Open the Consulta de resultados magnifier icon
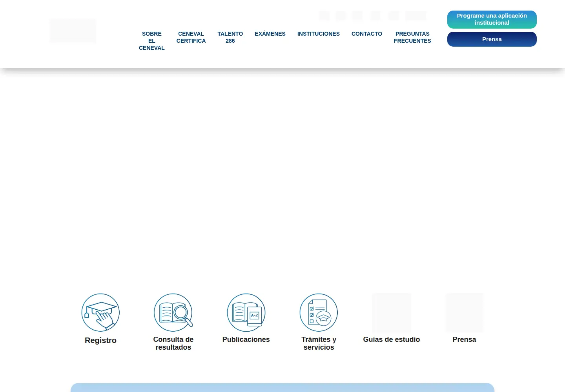 pos(173,312)
